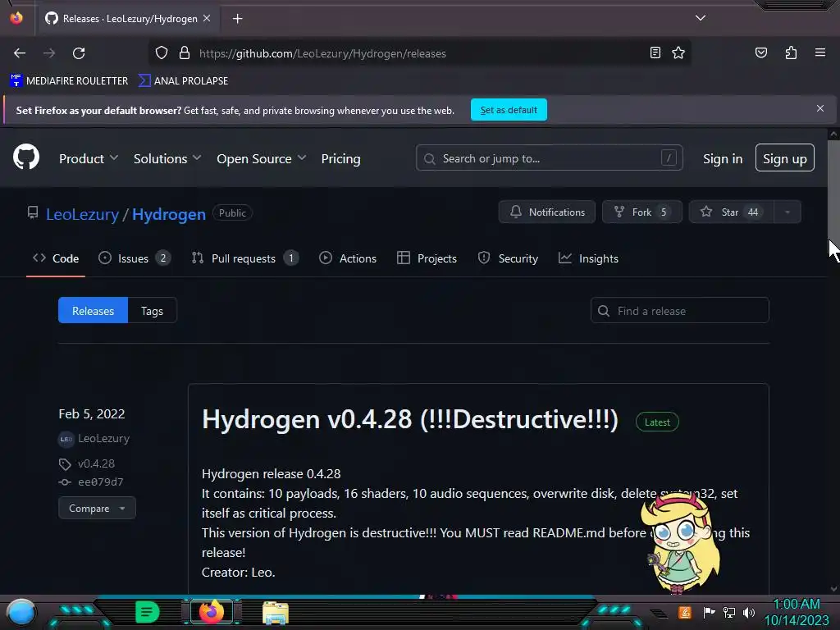Expand the Product menu
Screen dimensions: 840x630
point(89,158)
